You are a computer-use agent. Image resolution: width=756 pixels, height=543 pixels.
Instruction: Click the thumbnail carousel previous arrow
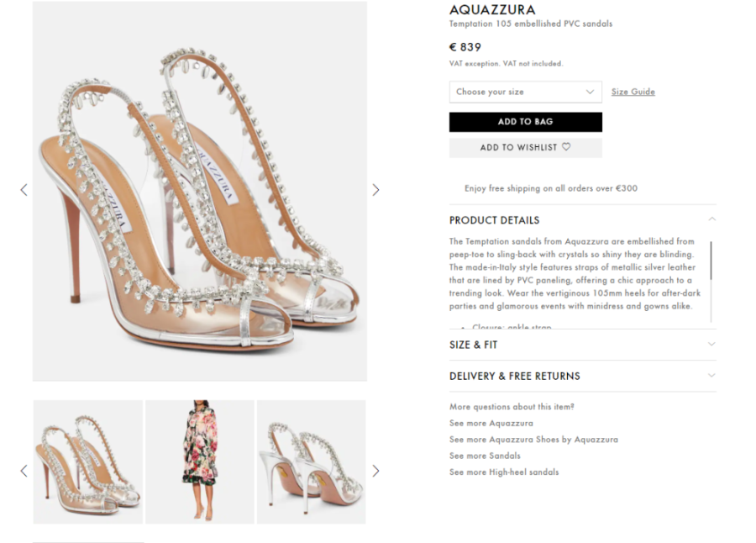24,471
